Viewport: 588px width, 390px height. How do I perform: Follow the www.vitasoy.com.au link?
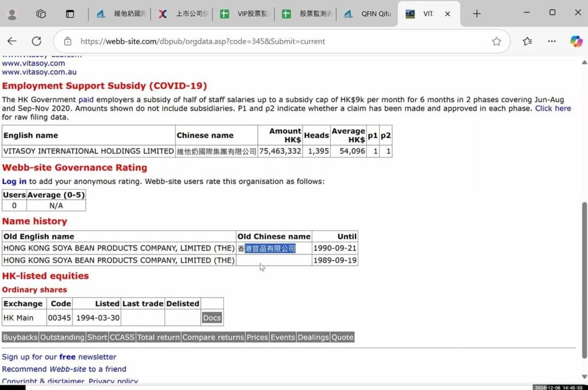tap(39, 72)
